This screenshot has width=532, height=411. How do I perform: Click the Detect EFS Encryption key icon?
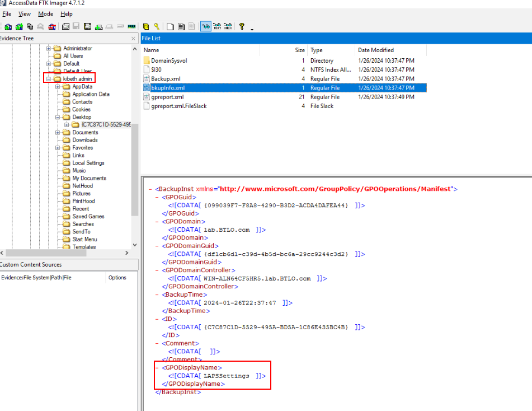(157, 26)
